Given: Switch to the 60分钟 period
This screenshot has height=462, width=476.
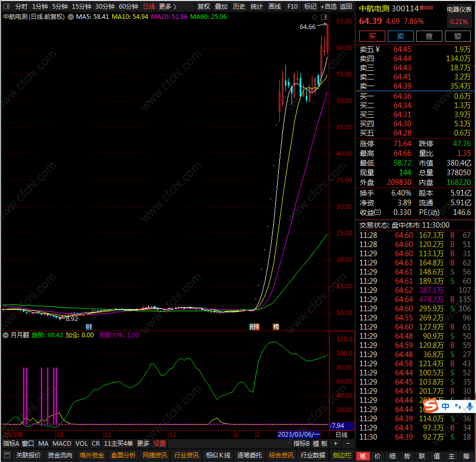Looking at the screenshot, I should pos(128,7).
